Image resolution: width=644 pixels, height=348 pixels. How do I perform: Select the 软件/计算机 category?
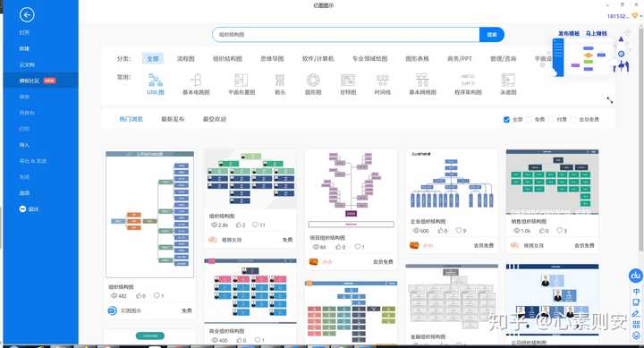coord(318,59)
